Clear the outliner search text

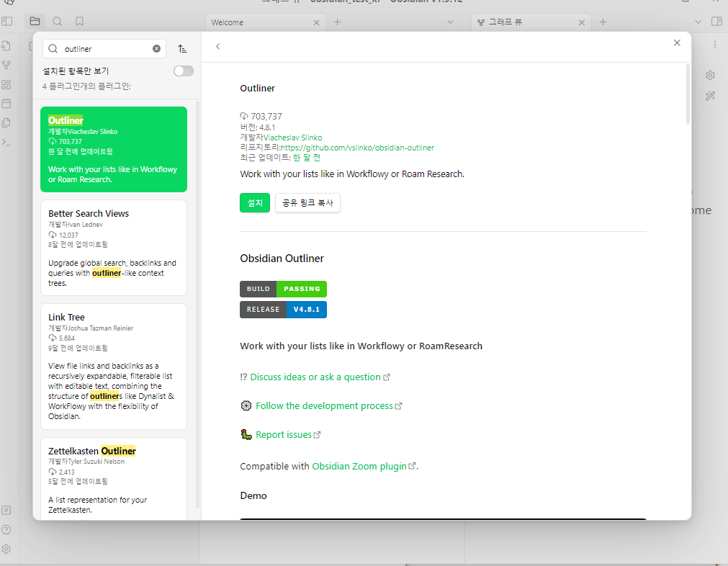coord(156,49)
